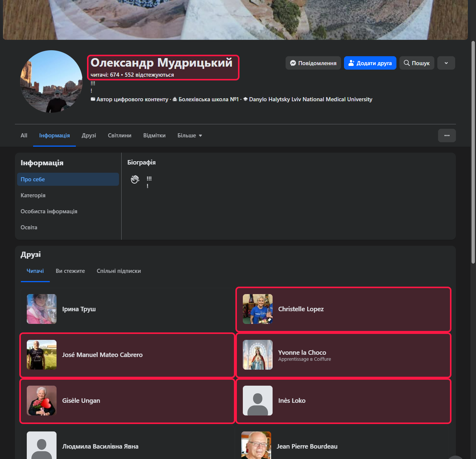Viewport: 476px width, 459px height.
Task: Click Christelle Lopez's profile photo
Action: tap(258, 309)
